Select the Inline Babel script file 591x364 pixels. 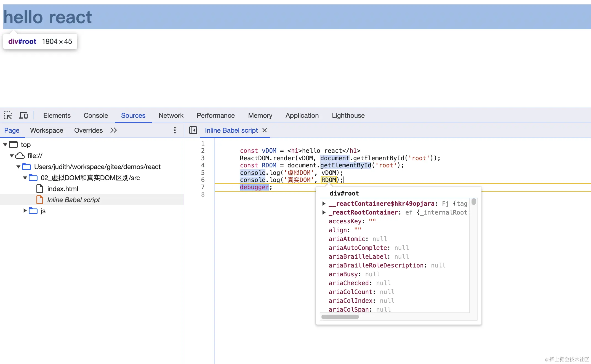[x=73, y=200]
